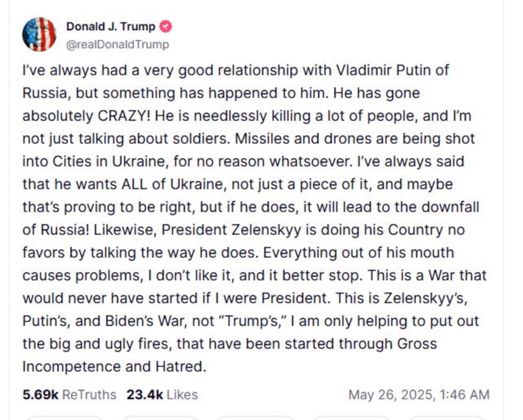The width and height of the screenshot is (523, 420).
Task: Click the middle action button below the post
Action: 255,417
